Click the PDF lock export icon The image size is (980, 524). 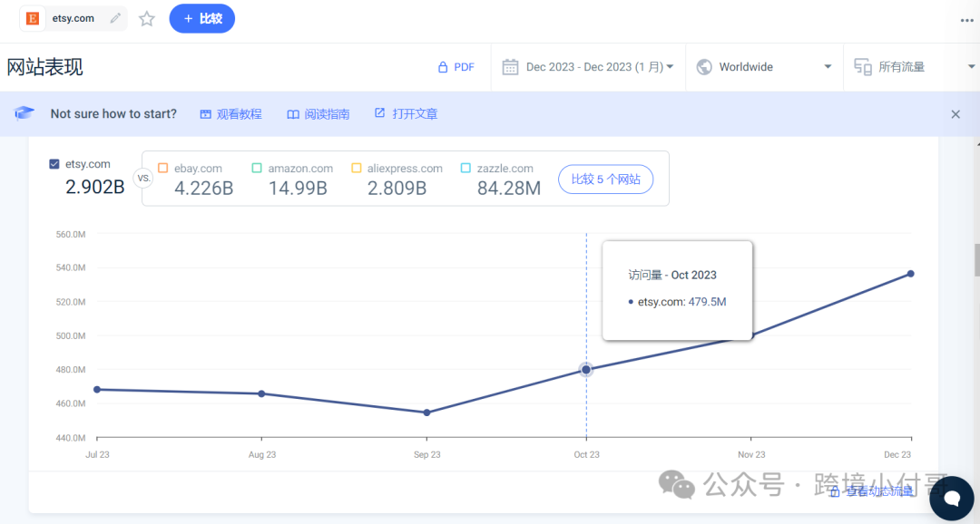click(443, 67)
